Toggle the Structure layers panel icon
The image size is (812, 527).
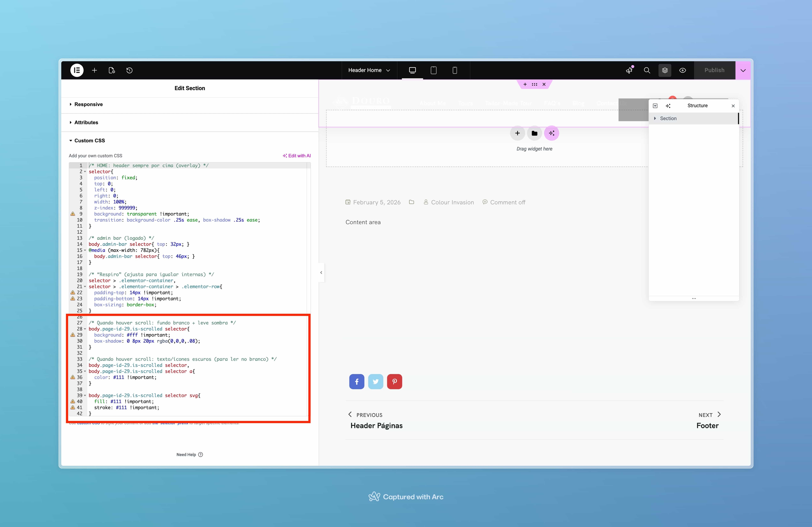665,70
